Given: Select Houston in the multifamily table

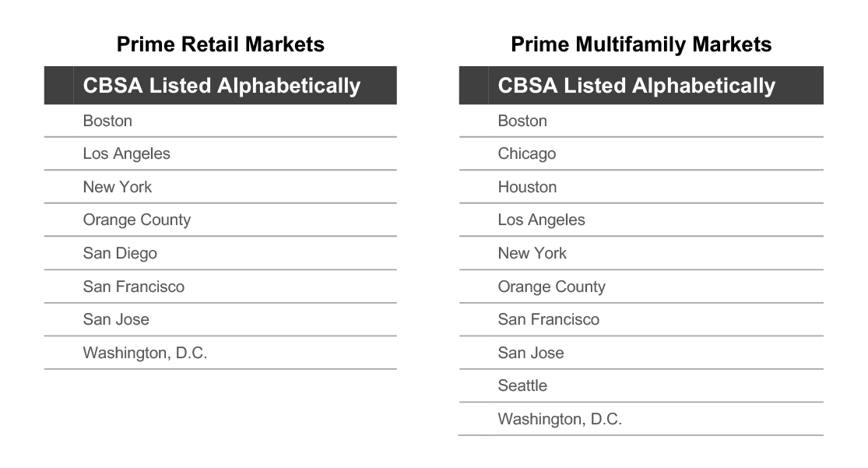Looking at the screenshot, I should 527,187.
